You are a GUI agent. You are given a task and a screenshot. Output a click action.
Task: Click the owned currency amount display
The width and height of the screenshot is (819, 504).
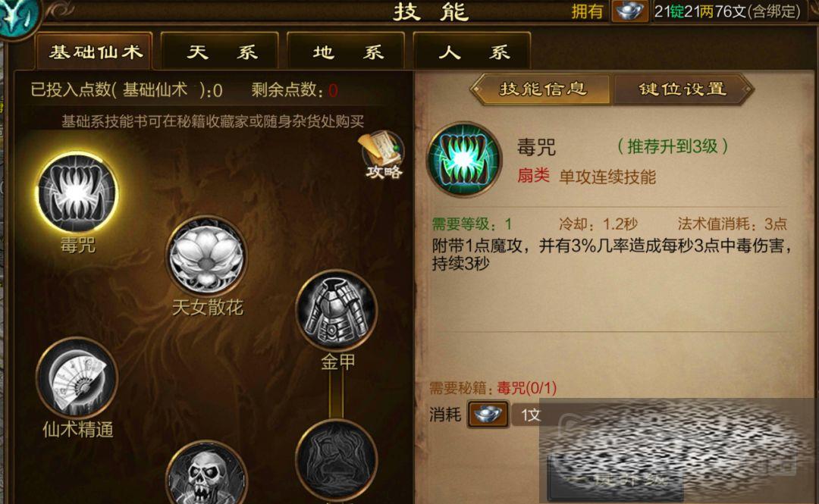coord(727,11)
